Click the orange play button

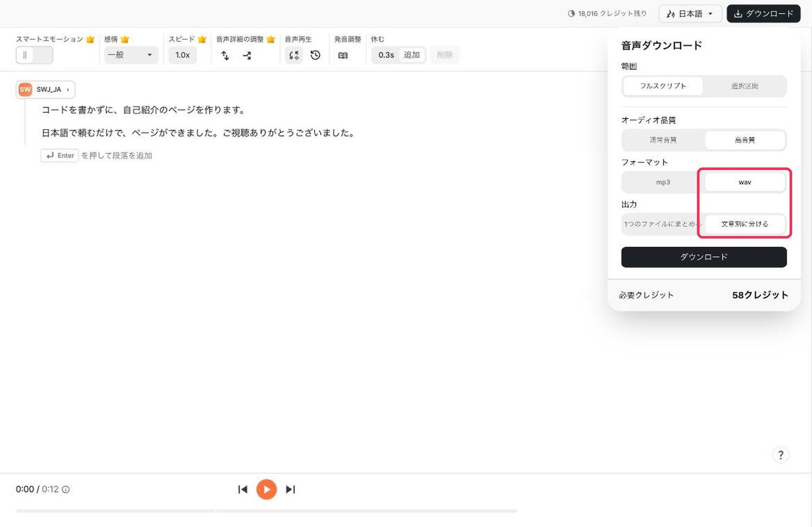click(x=266, y=489)
